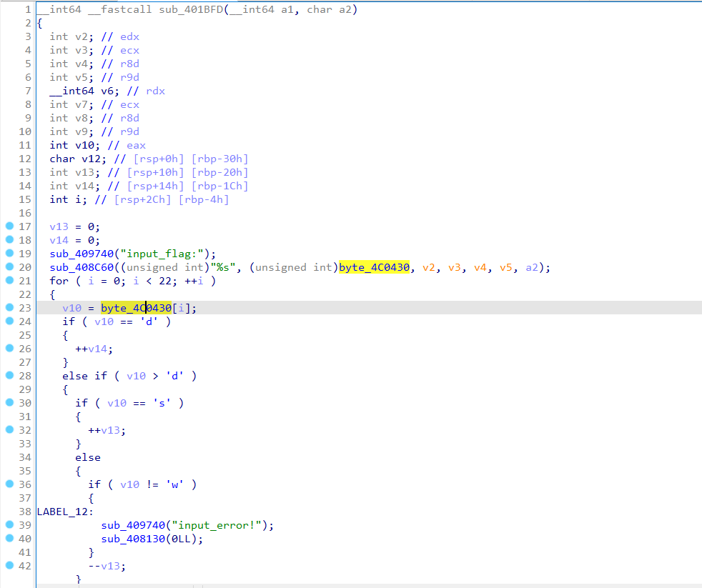Click breakpoint marker beside line 30
Viewport: 702px width, 588px height.
click(x=9, y=403)
